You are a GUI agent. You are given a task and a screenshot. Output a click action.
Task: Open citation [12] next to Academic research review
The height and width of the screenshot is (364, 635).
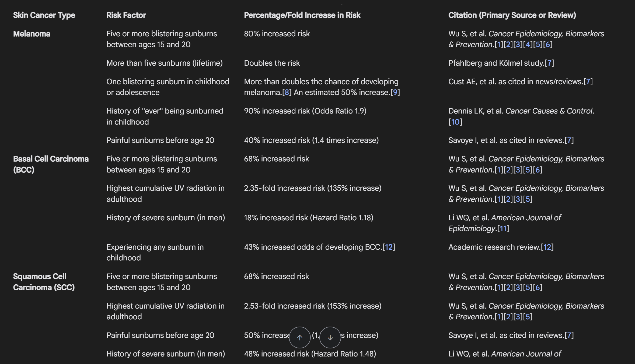click(547, 247)
